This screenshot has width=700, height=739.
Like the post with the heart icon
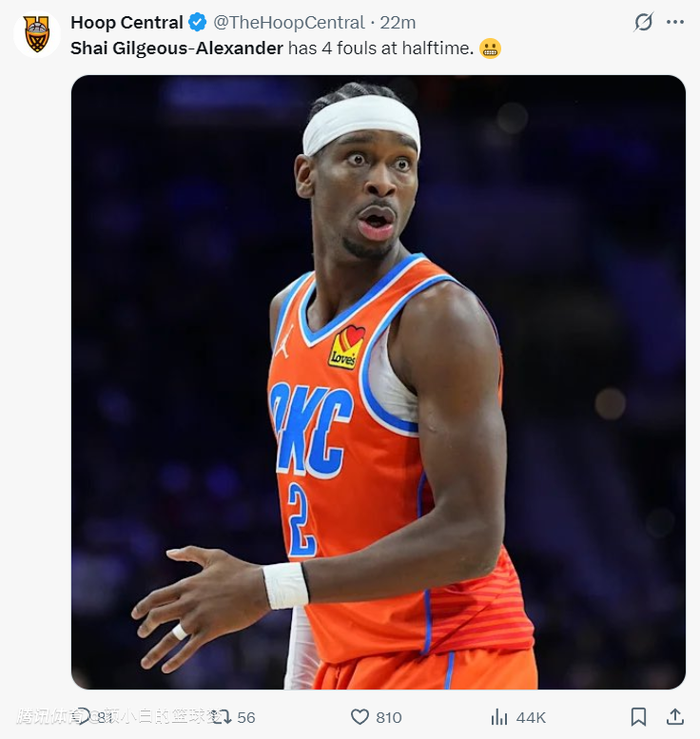[x=360, y=717]
